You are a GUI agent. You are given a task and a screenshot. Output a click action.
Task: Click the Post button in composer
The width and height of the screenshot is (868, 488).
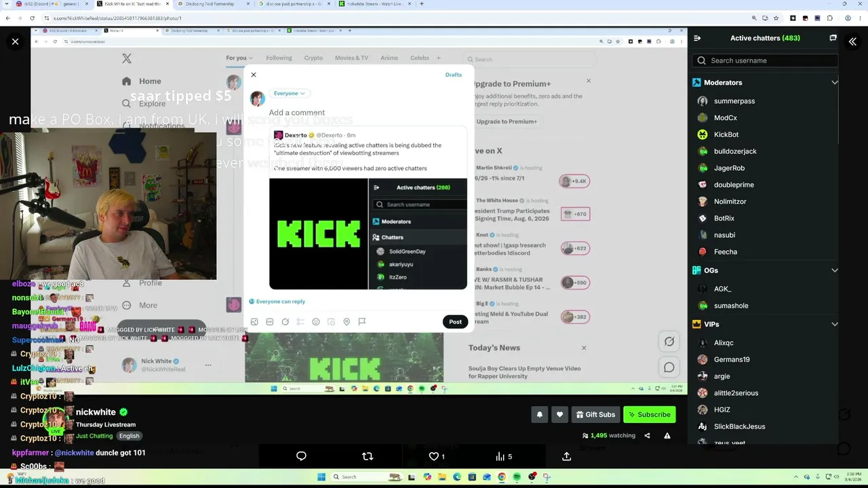[x=455, y=322]
